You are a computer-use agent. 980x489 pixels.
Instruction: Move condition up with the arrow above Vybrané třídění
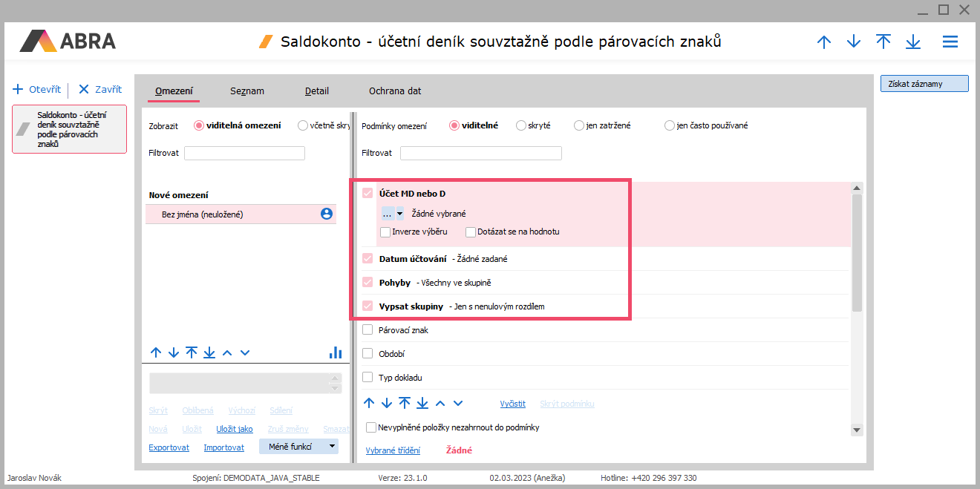[369, 403]
